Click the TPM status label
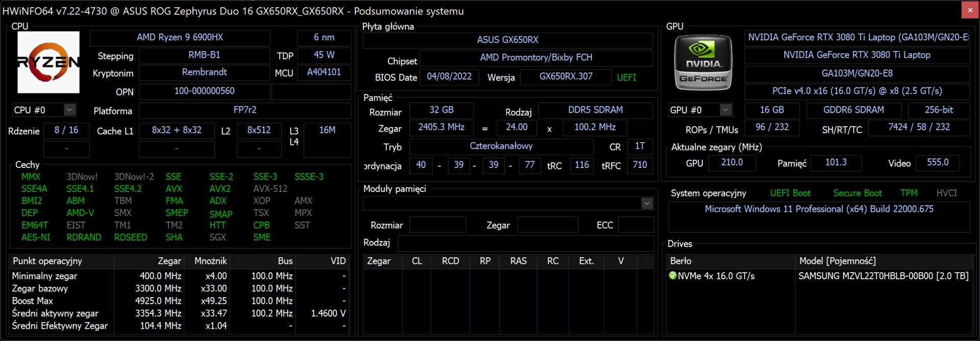The image size is (980, 341). (909, 193)
